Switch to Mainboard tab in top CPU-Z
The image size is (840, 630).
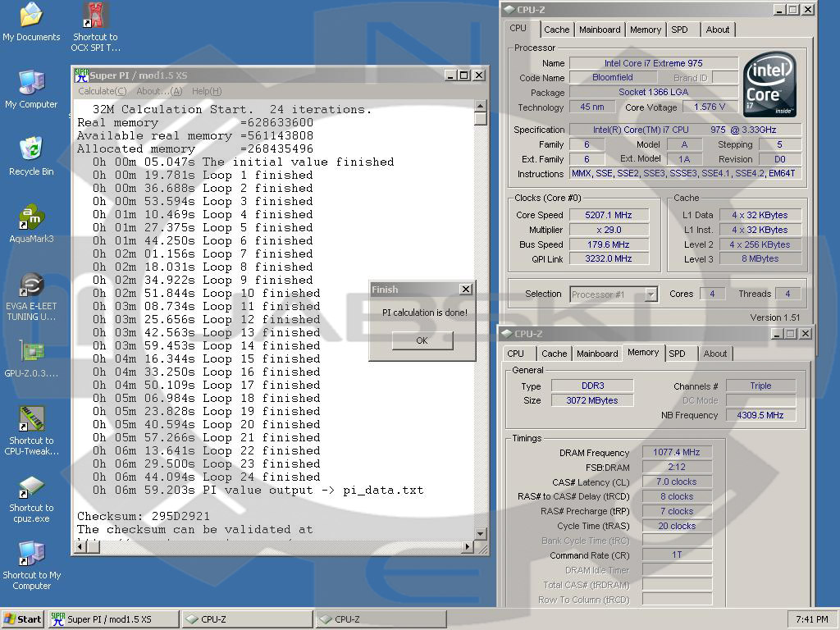tap(600, 30)
